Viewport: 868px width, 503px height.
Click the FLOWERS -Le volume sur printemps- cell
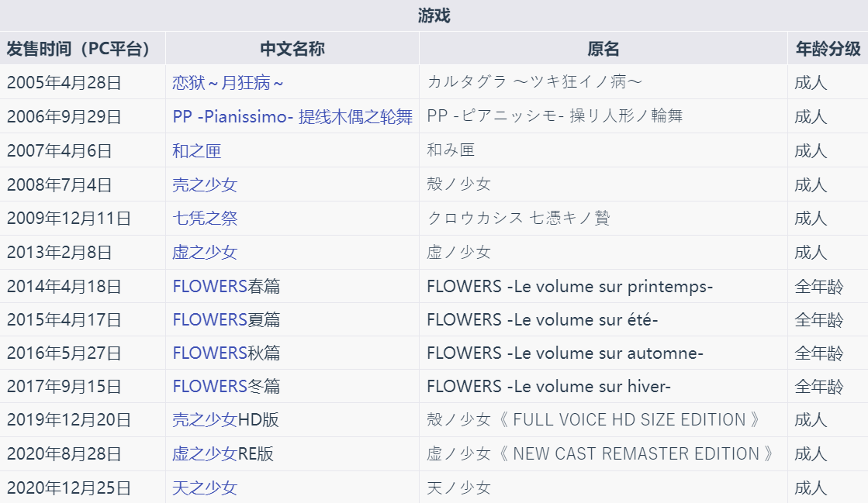pos(569,286)
